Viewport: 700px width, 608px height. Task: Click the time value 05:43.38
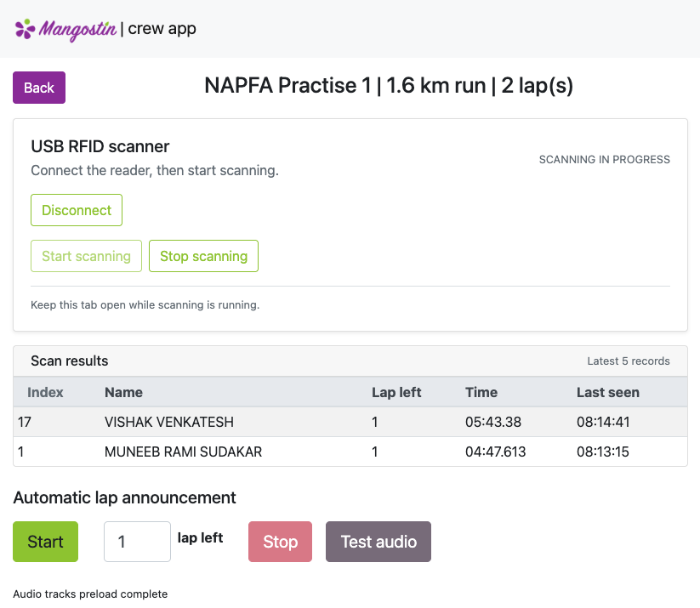[x=493, y=422]
